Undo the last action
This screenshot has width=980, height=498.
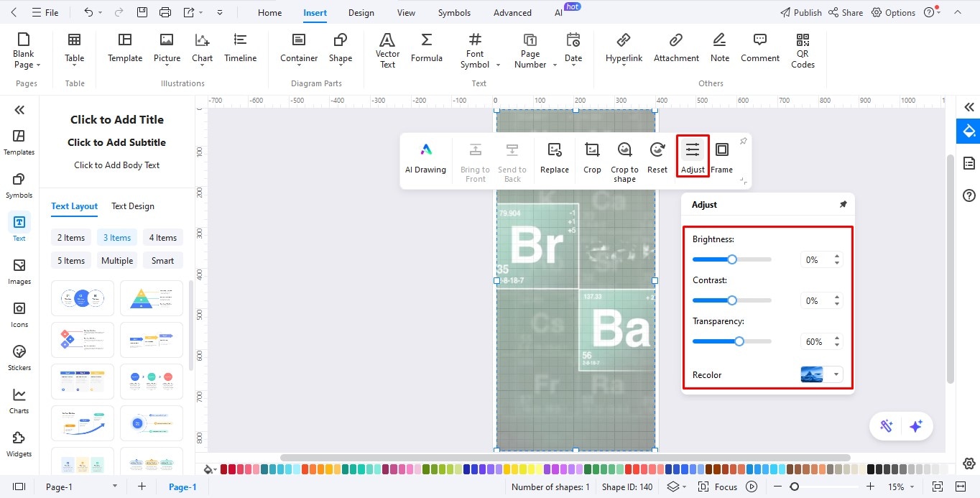(88, 12)
